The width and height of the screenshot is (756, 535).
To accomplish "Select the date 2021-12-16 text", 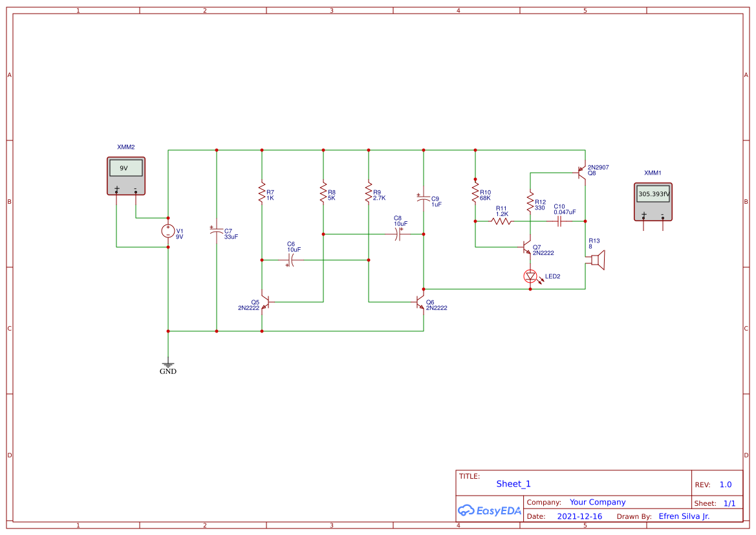I will (579, 516).
